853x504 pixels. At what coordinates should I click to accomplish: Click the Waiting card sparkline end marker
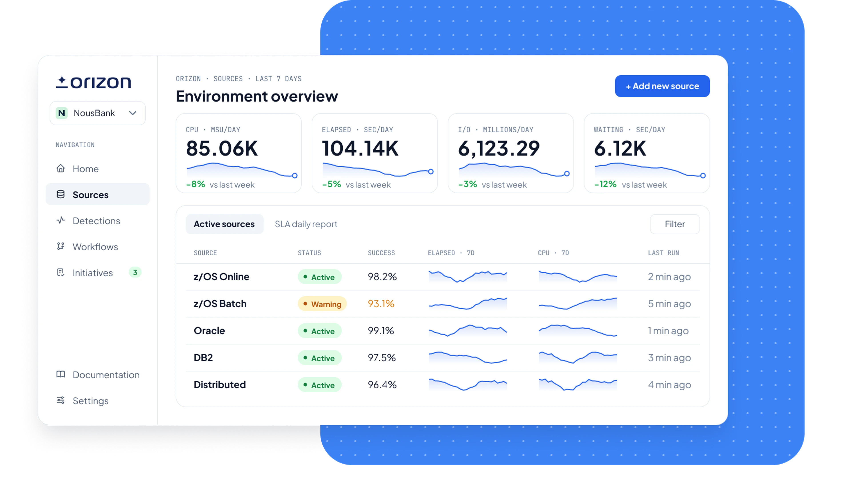703,176
